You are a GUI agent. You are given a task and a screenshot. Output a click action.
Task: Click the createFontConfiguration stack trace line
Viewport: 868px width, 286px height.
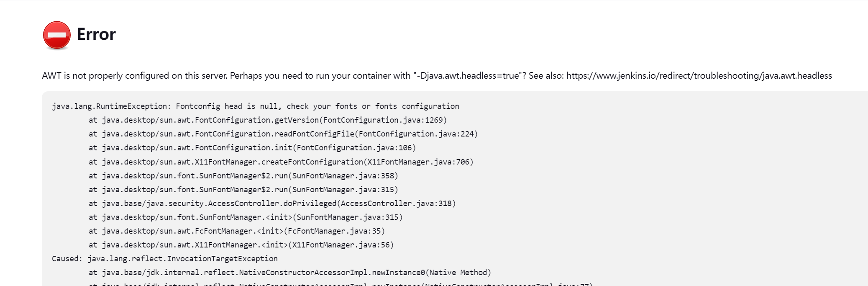(x=281, y=162)
